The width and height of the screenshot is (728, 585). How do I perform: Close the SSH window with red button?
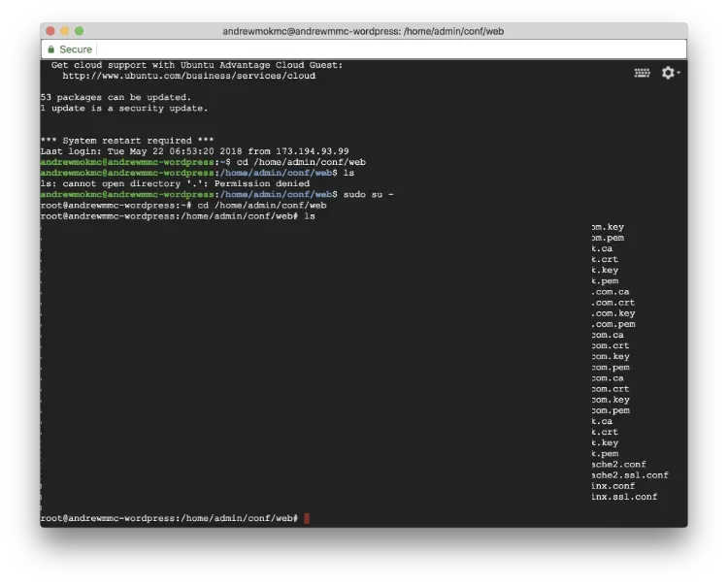[x=50, y=31]
